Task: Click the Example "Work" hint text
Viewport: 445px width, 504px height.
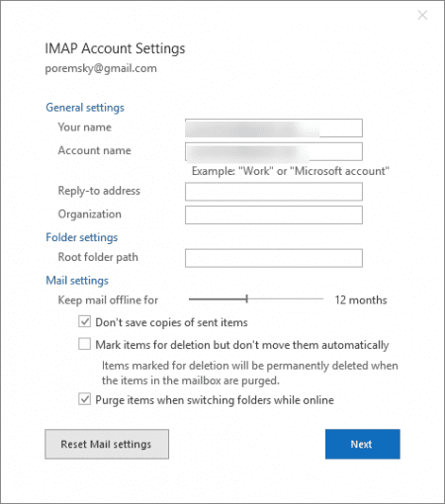Action: (x=291, y=171)
